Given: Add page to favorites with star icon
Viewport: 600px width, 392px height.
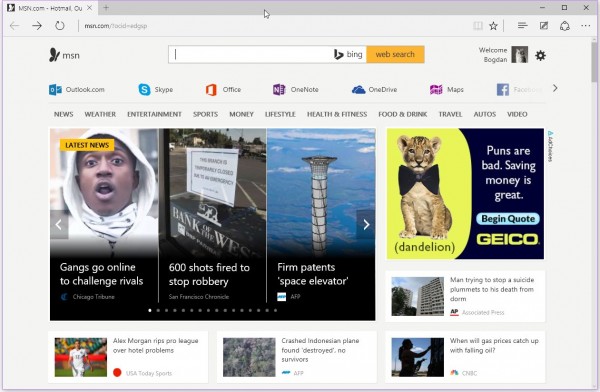Looking at the screenshot, I should click(494, 26).
